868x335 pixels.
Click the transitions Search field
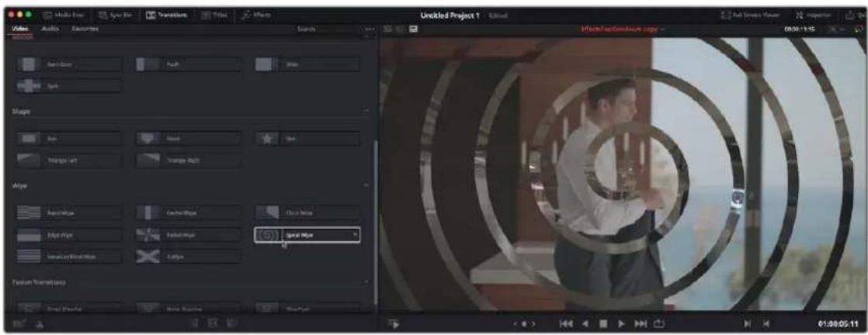327,29
